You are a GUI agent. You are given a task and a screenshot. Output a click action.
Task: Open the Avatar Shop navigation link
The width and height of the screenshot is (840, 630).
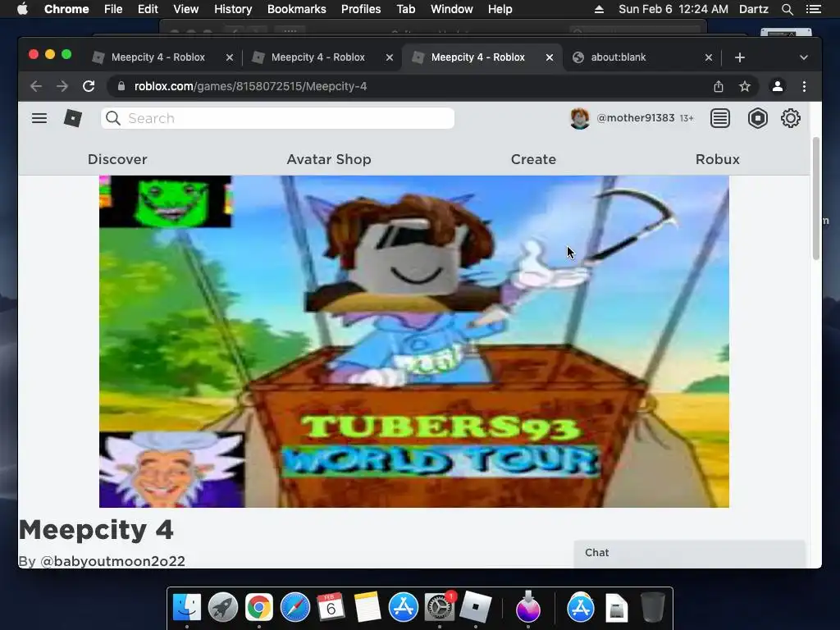tap(329, 159)
